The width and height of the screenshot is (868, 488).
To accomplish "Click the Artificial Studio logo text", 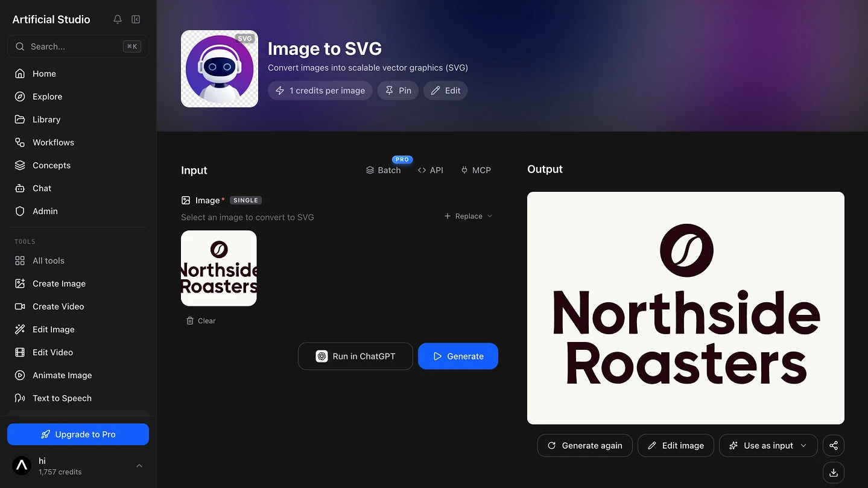I will [51, 19].
